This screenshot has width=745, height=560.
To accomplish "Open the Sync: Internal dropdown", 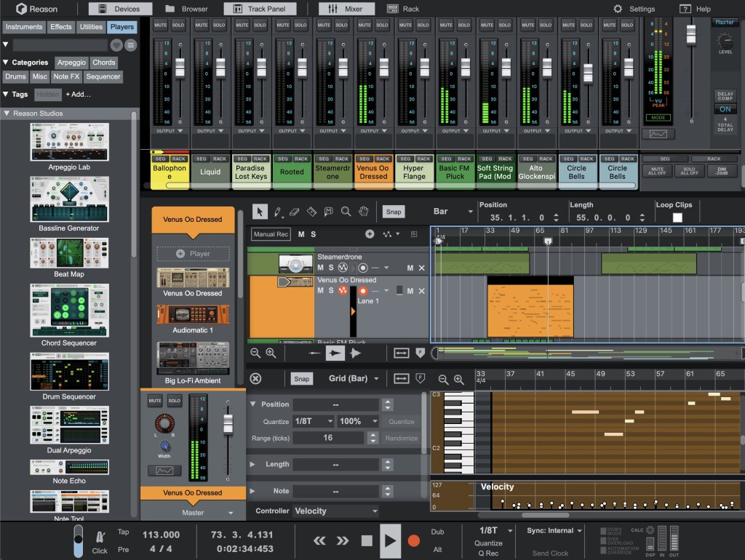I will (554, 531).
